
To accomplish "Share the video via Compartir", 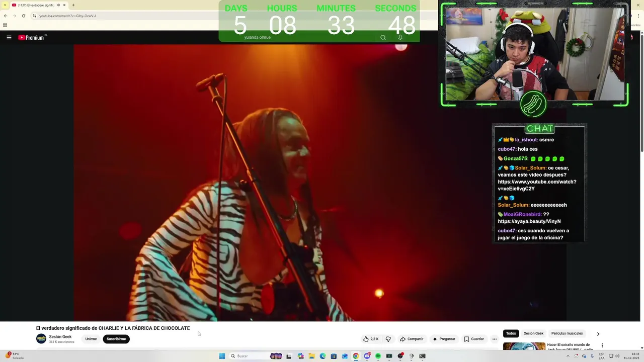I will click(x=412, y=339).
